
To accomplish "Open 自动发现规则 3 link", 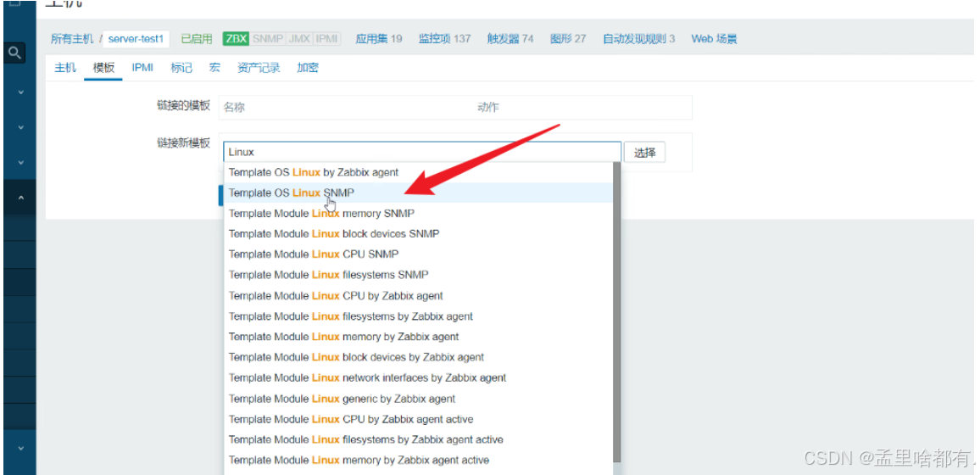I will pyautogui.click(x=638, y=39).
